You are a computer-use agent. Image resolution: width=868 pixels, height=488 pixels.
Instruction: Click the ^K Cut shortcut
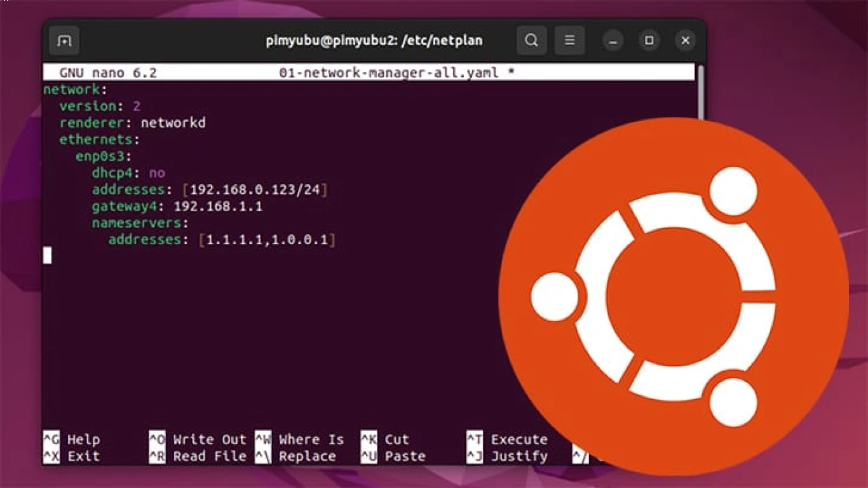pos(385,440)
